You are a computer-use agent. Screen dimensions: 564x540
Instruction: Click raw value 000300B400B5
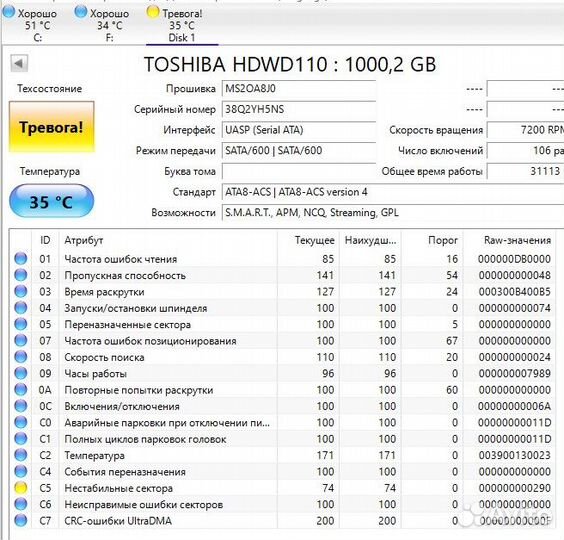pyautogui.click(x=514, y=291)
